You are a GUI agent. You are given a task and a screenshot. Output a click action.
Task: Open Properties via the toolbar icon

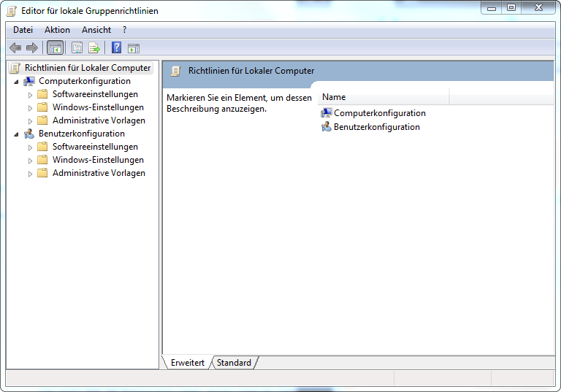click(x=77, y=48)
